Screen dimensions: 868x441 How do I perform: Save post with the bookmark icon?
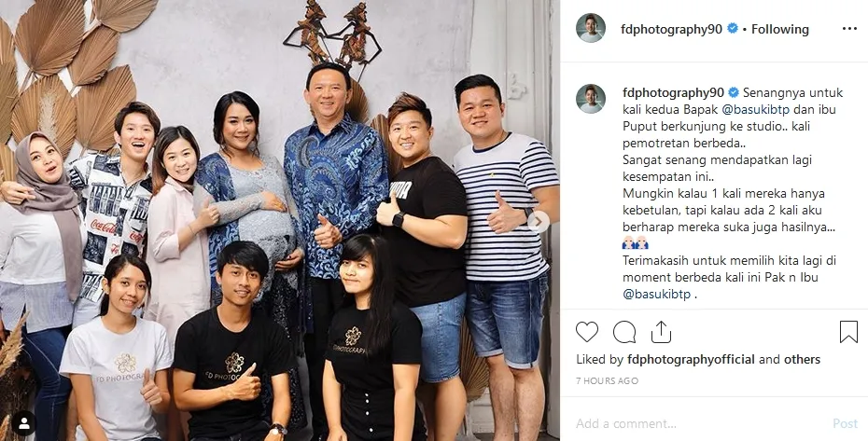tap(848, 332)
